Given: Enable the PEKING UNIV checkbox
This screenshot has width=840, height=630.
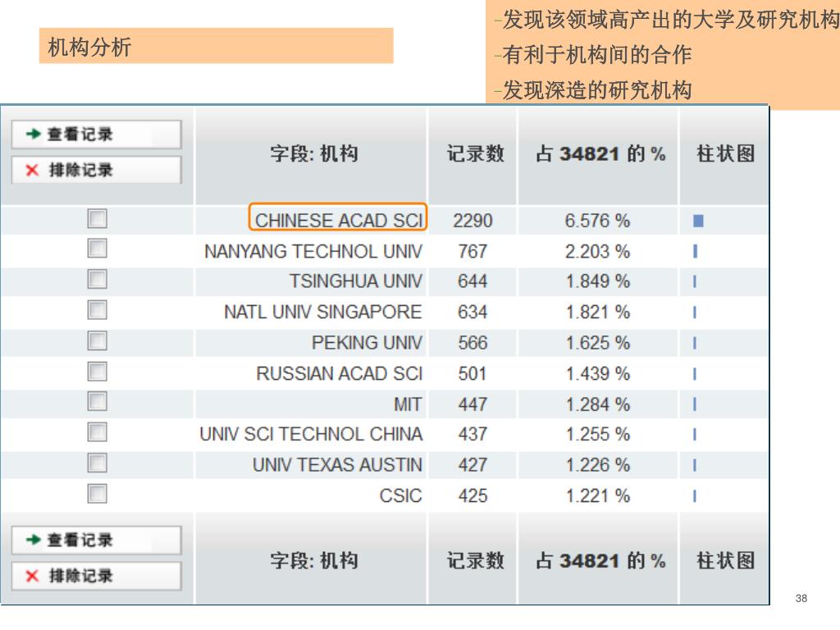Looking at the screenshot, I should (97, 340).
